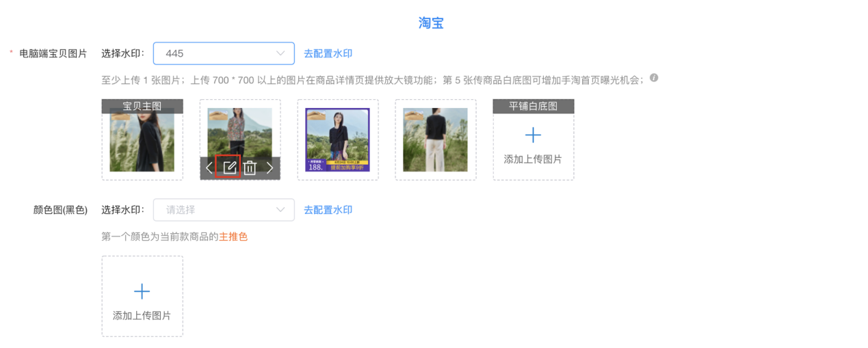Move second image right with arrow icon

(x=269, y=168)
